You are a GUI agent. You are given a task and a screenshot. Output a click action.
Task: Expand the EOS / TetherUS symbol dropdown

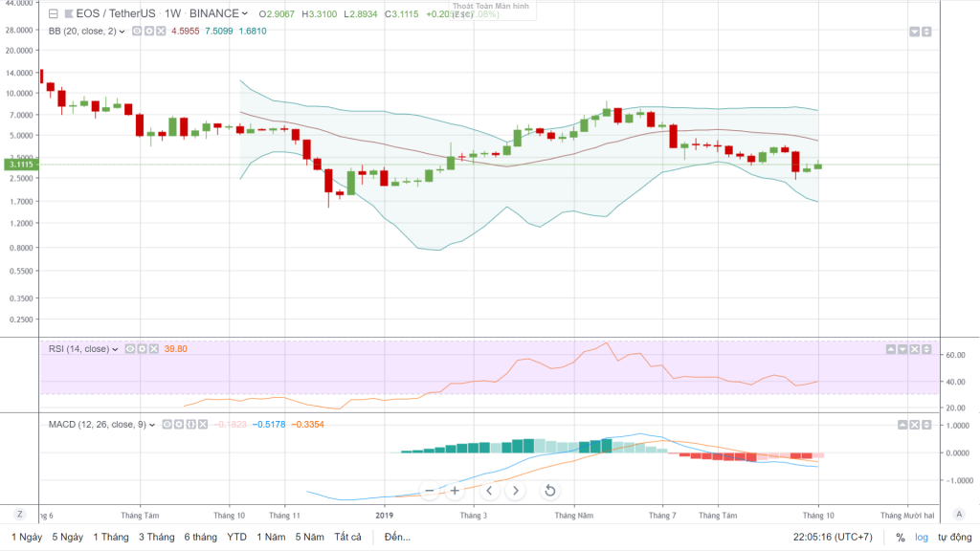(x=245, y=13)
